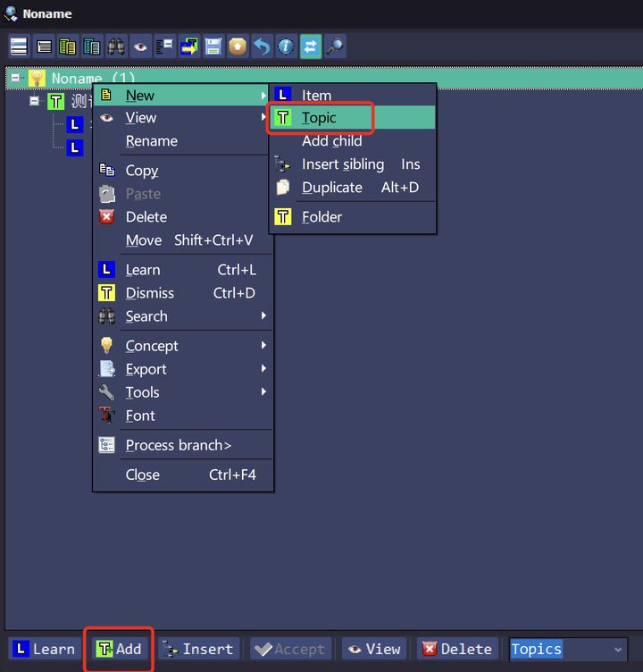This screenshot has height=672, width=643.
Task: Click the yellow arrow move toolbar icon
Action: 189,46
